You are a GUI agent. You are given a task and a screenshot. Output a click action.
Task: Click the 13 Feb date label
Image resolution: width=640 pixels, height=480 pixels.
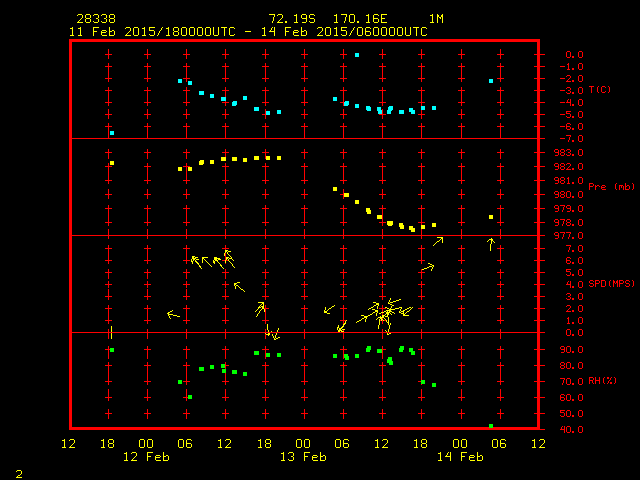[x=303, y=457]
